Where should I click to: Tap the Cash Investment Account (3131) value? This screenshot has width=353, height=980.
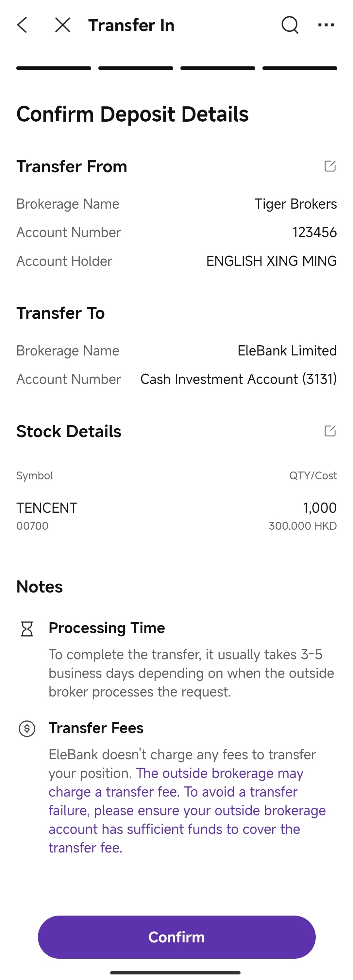pyautogui.click(x=239, y=379)
